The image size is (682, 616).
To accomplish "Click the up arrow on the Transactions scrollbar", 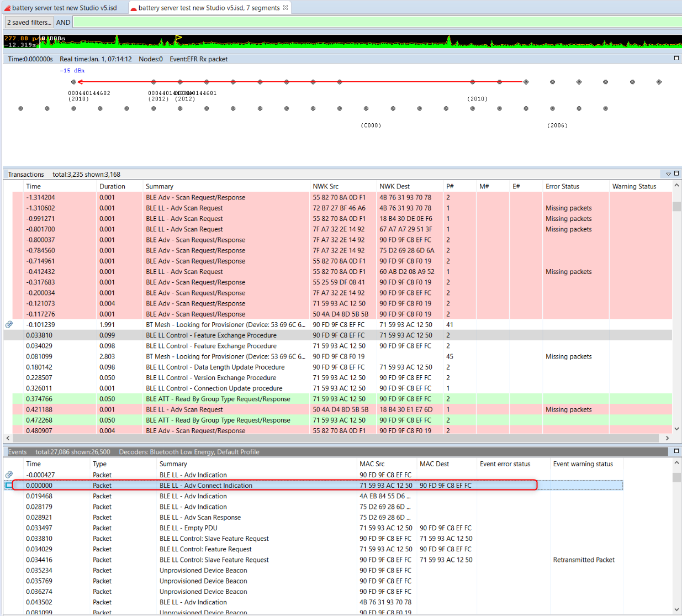I will 676,185.
